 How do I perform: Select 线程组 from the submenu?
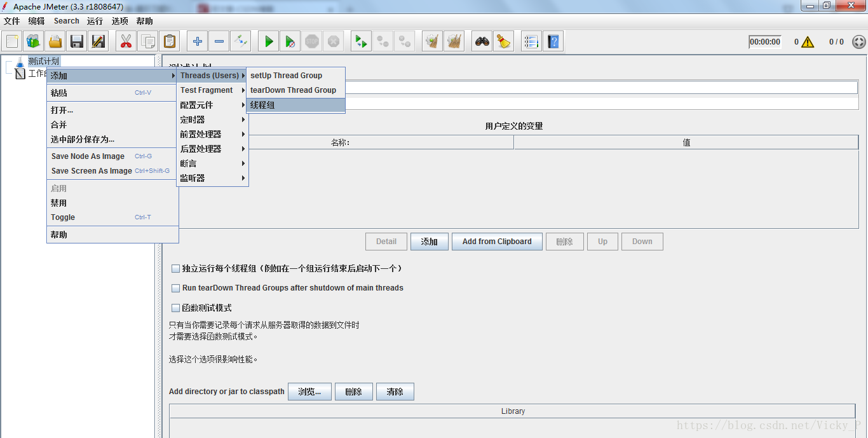(x=295, y=105)
